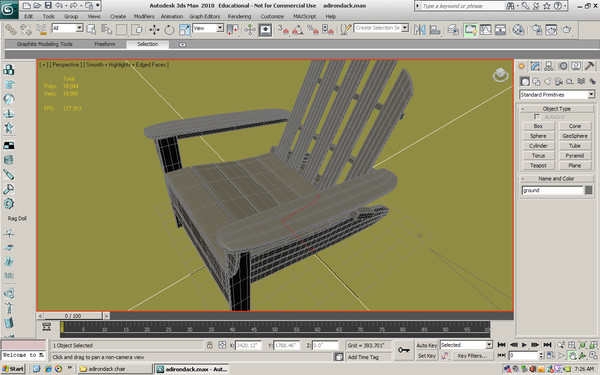Collapse the Name and Color rollout
The image size is (600, 375).
pyautogui.click(x=556, y=178)
